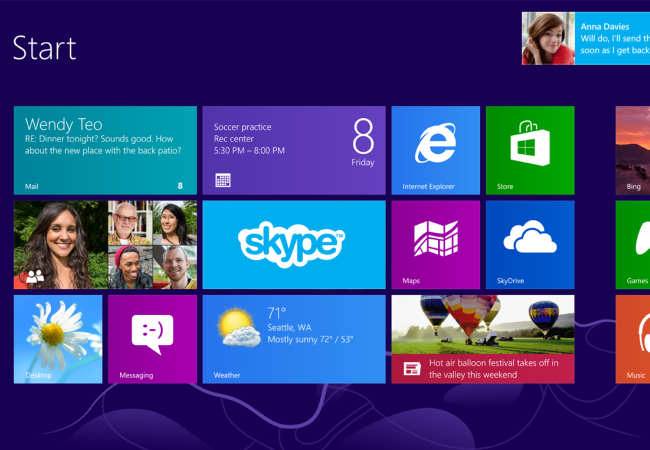Click the sun and cloud weather icon

[x=239, y=327]
